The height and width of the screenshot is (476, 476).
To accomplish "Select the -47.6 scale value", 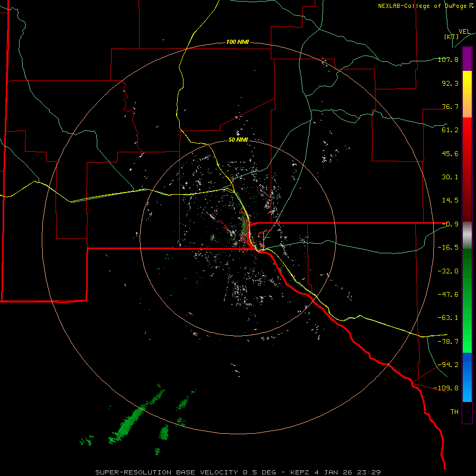I will [448, 295].
